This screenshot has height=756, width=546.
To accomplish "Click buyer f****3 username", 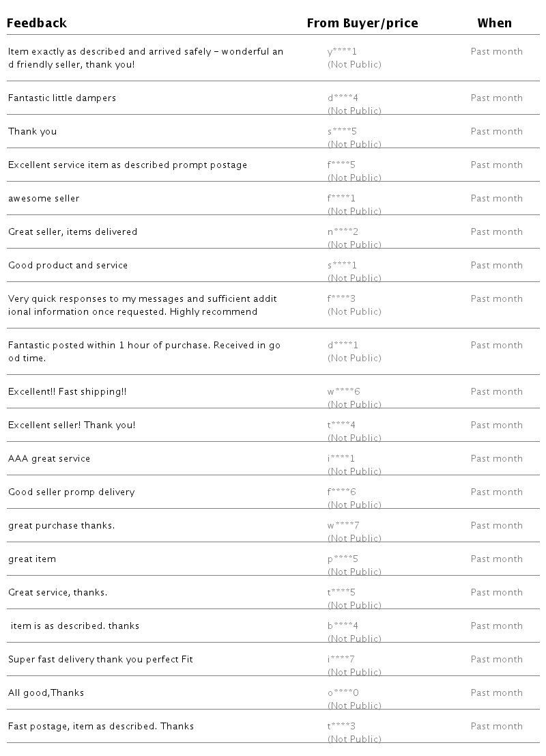I will pos(342,299).
